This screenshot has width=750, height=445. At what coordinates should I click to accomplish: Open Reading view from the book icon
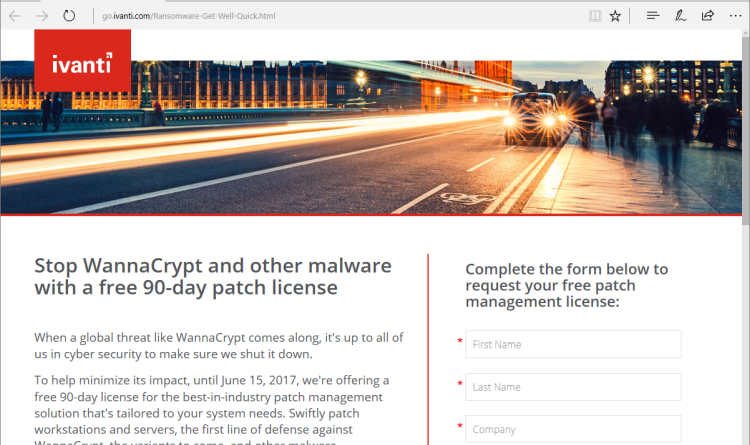point(595,16)
